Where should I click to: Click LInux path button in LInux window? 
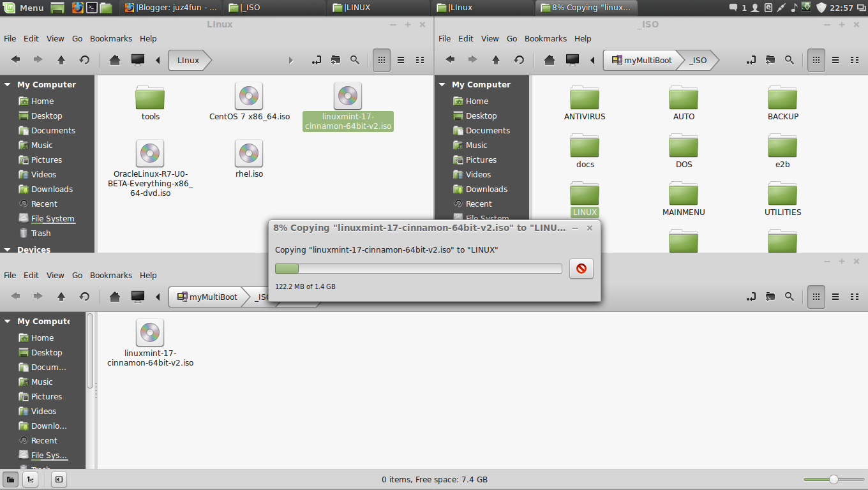188,60
